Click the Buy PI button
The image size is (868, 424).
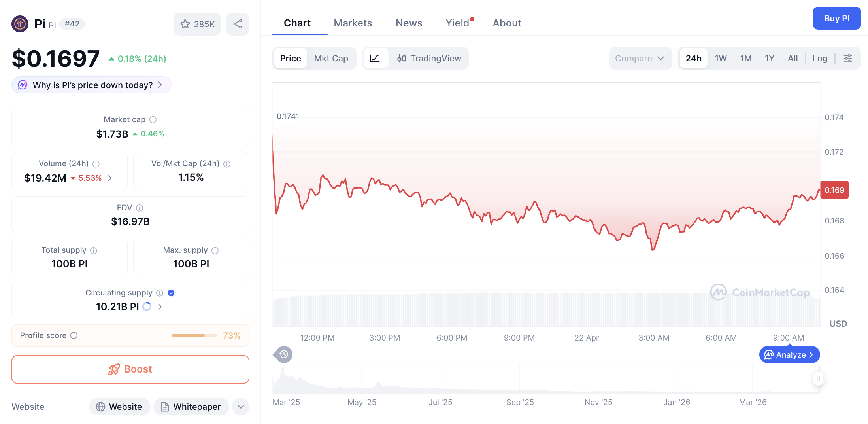[x=836, y=18]
